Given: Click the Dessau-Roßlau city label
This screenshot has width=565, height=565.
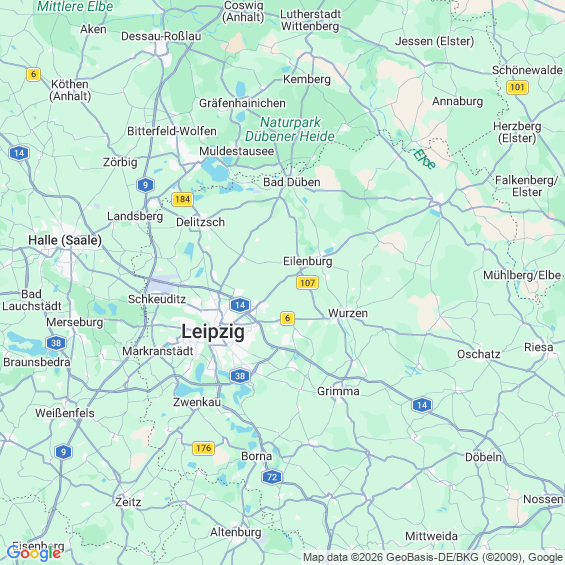Looking at the screenshot, I should 161,36.
